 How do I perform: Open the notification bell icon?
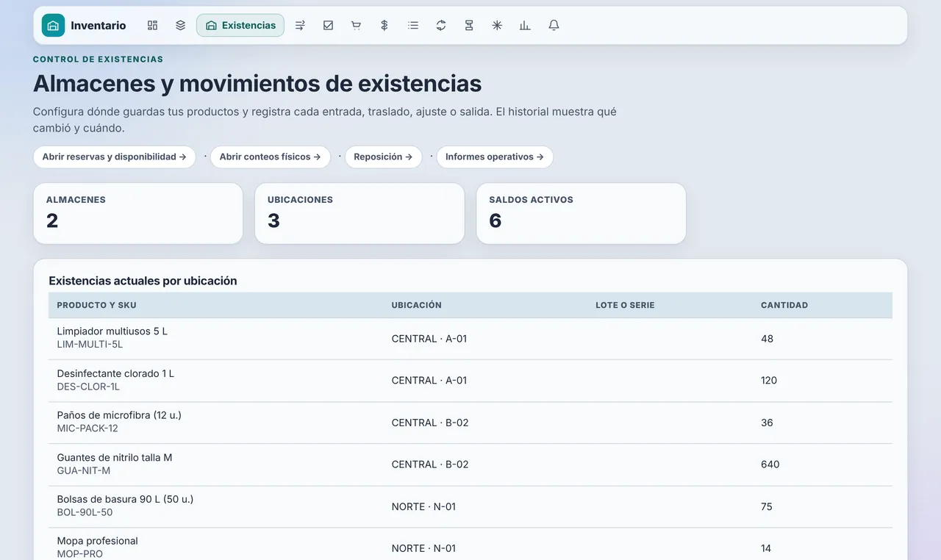[x=554, y=25]
